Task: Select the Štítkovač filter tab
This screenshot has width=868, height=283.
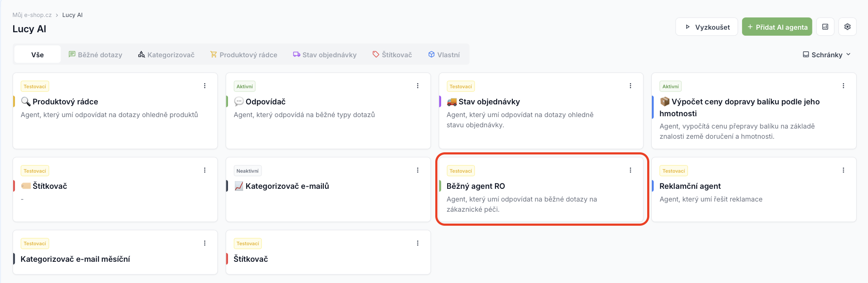Action: point(392,55)
